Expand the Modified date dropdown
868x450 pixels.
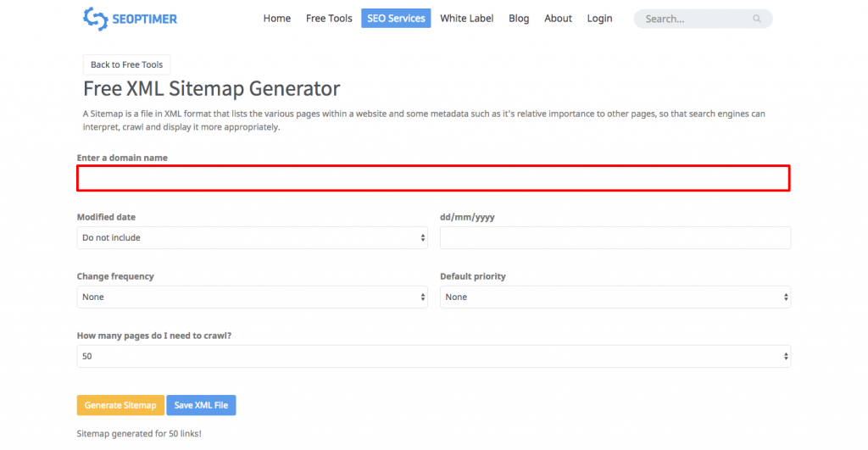252,238
